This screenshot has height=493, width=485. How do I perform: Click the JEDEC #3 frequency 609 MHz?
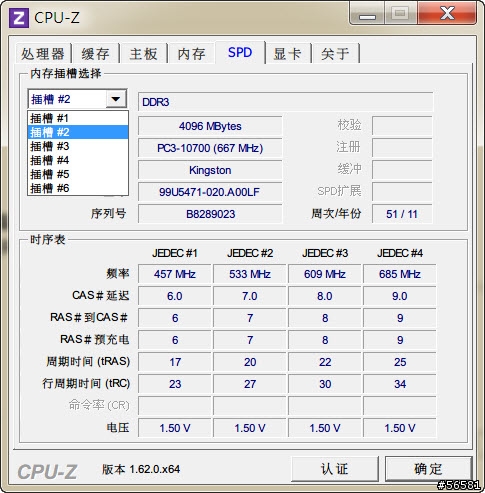click(325, 274)
